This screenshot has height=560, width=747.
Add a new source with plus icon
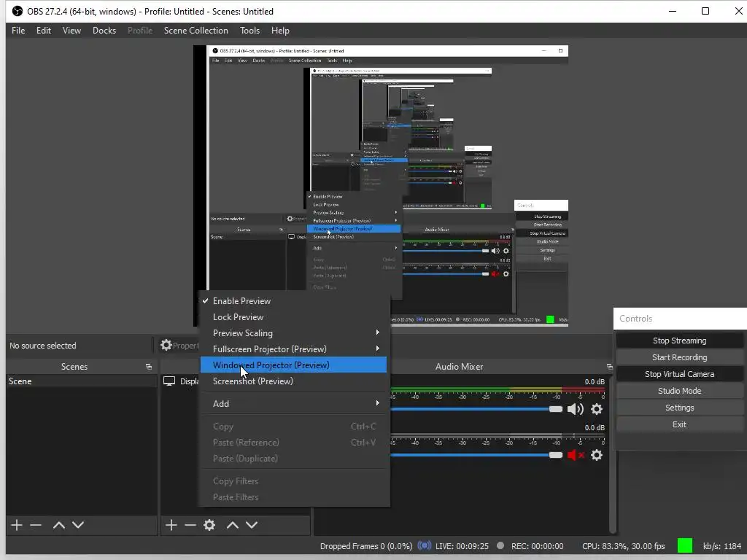(x=171, y=525)
